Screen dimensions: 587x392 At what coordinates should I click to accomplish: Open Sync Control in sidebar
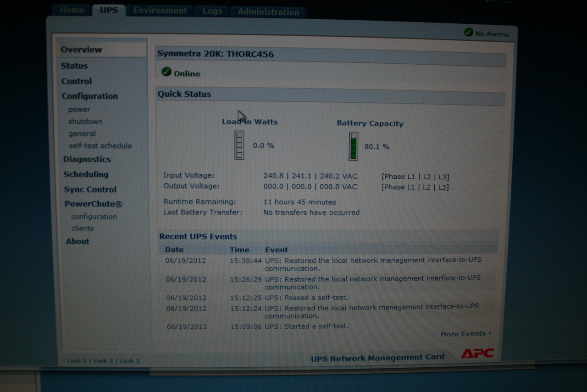(90, 189)
